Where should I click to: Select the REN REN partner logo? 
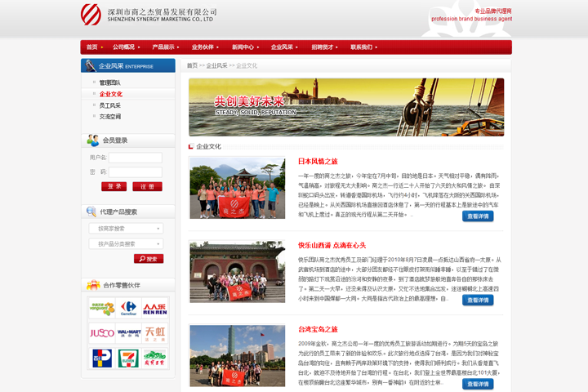155,308
